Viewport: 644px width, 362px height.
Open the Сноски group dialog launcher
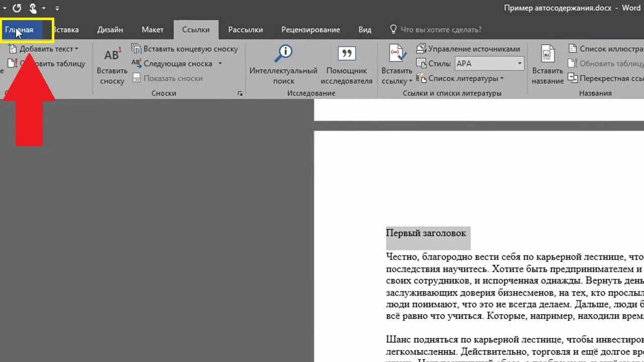tap(240, 94)
